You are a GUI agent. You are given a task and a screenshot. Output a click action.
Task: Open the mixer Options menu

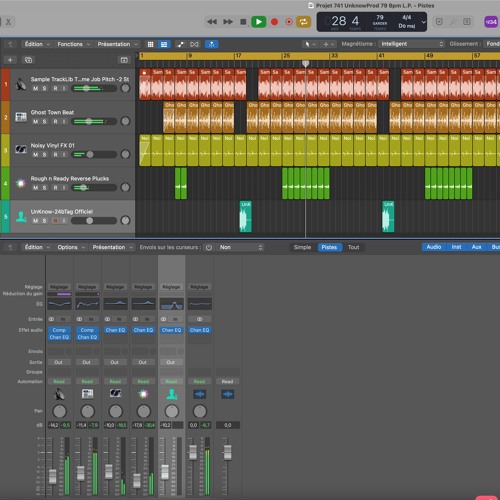(x=71, y=247)
